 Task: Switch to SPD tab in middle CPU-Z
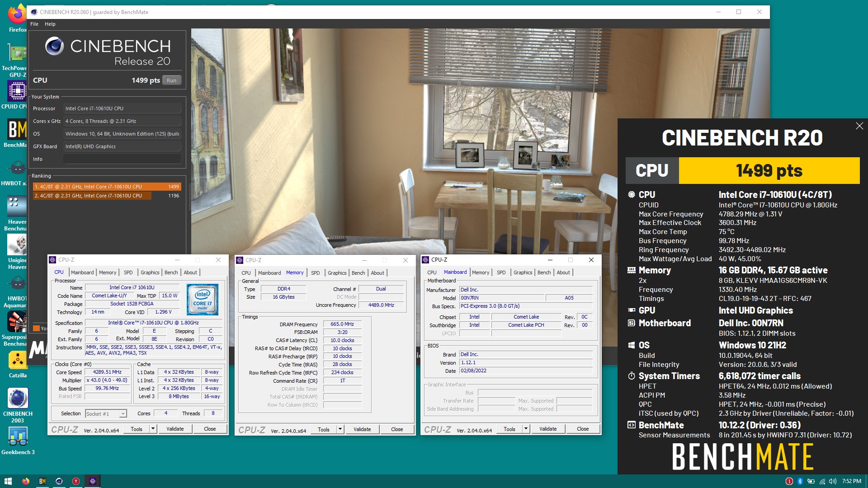click(315, 273)
